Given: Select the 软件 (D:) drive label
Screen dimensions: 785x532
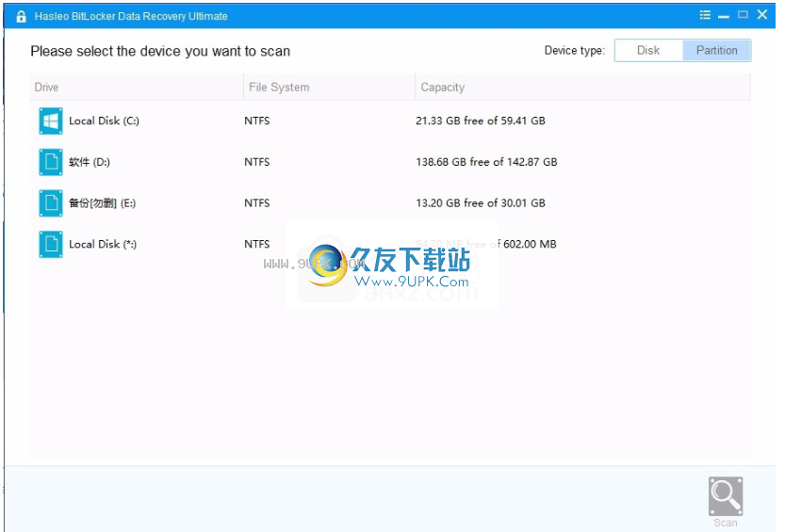Looking at the screenshot, I should tap(90, 162).
